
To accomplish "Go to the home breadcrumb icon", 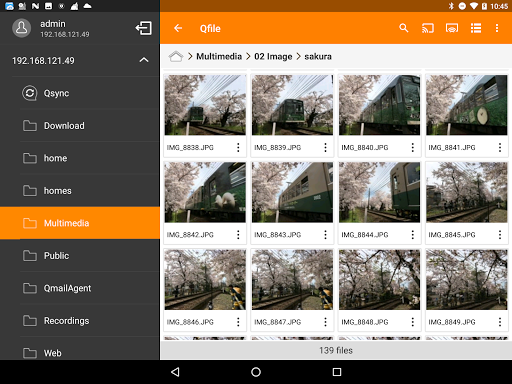I will tap(176, 56).
